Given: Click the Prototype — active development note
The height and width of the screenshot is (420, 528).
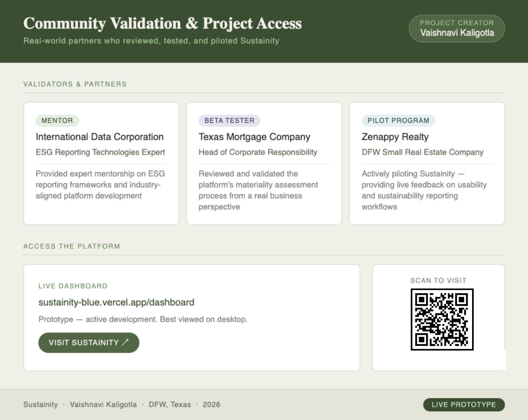Looking at the screenshot, I should pyautogui.click(x=143, y=319).
